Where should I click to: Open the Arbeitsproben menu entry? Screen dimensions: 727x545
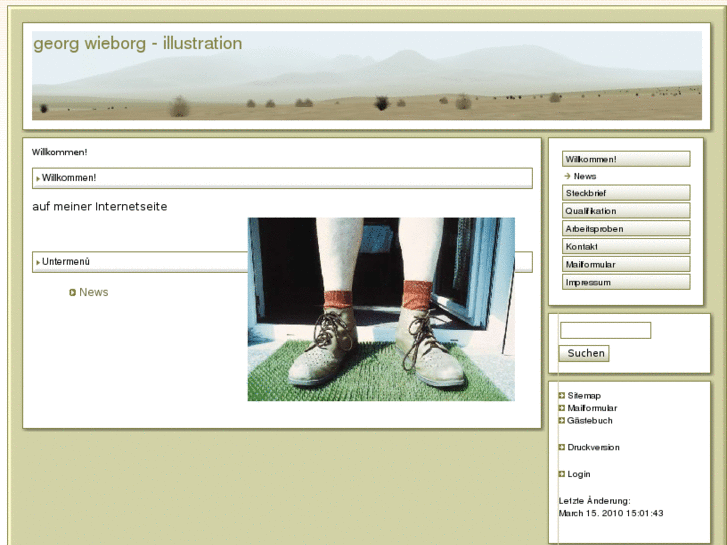coord(626,229)
